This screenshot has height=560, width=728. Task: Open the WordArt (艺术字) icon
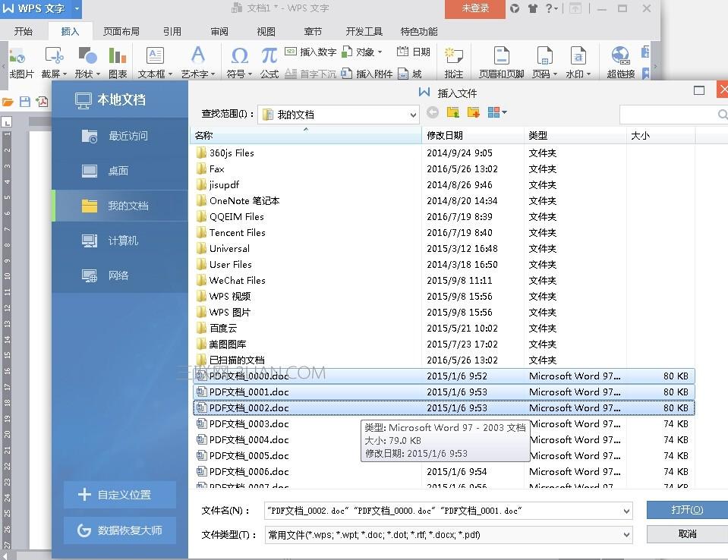coord(198,55)
